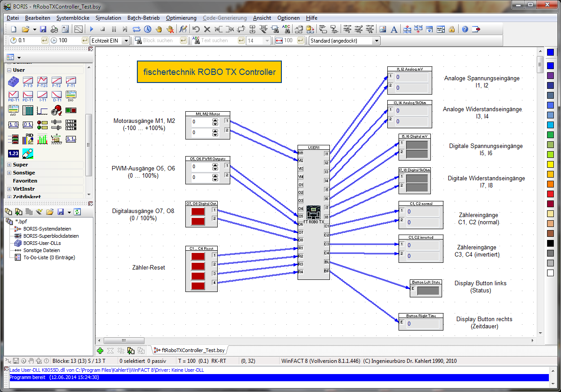Screen dimensions: 561x392
Task: Click the save diskette icon in main toolbar
Action: (x=43, y=29)
